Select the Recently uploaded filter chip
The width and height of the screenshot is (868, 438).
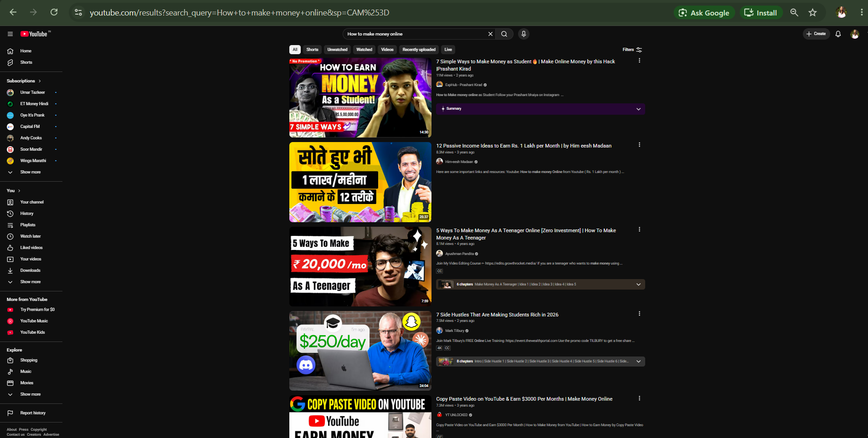pyautogui.click(x=419, y=50)
